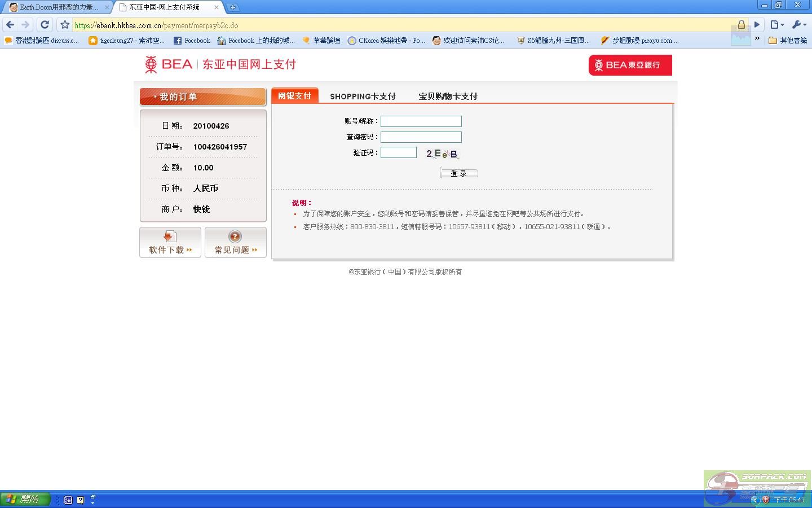Expand the bookmarks overflow chevron
The width and height of the screenshot is (812, 508).
click(x=757, y=40)
